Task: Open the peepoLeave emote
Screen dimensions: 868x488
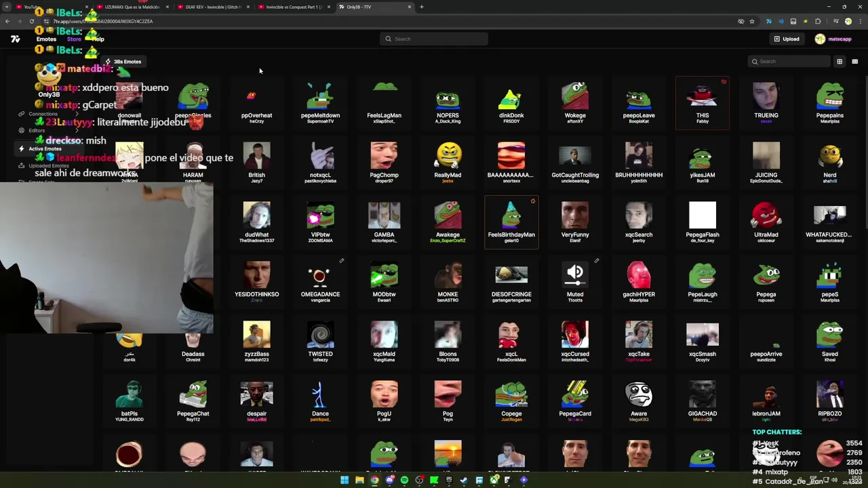Action: [x=639, y=103]
